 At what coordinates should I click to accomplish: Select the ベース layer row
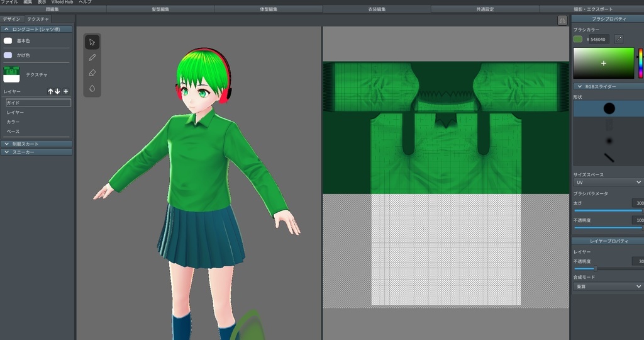point(37,131)
